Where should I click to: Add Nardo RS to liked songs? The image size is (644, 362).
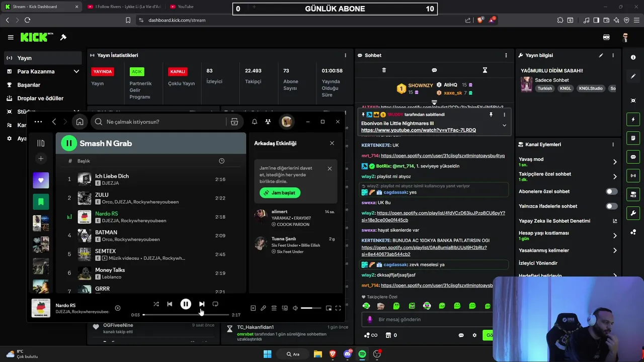coord(118,308)
